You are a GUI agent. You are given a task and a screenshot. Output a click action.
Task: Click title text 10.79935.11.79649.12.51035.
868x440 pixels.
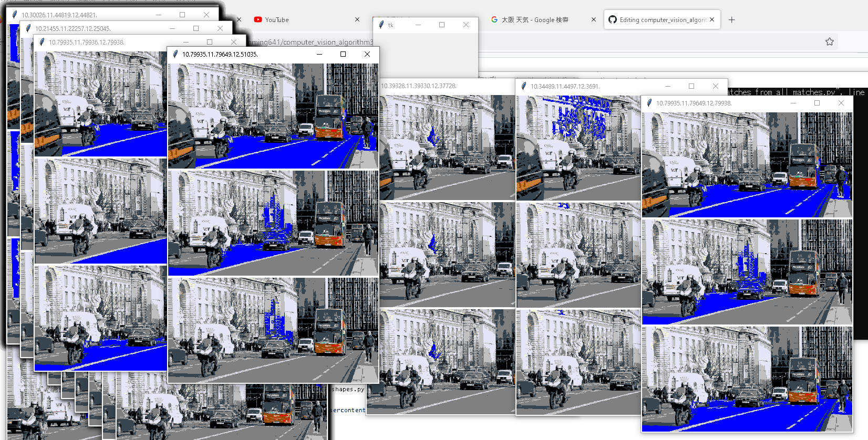point(220,54)
